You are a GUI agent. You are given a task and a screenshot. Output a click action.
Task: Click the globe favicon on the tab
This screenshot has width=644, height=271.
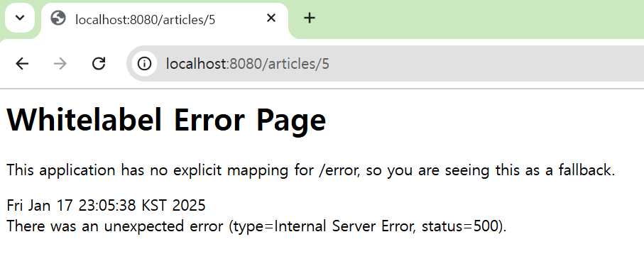[58, 18]
